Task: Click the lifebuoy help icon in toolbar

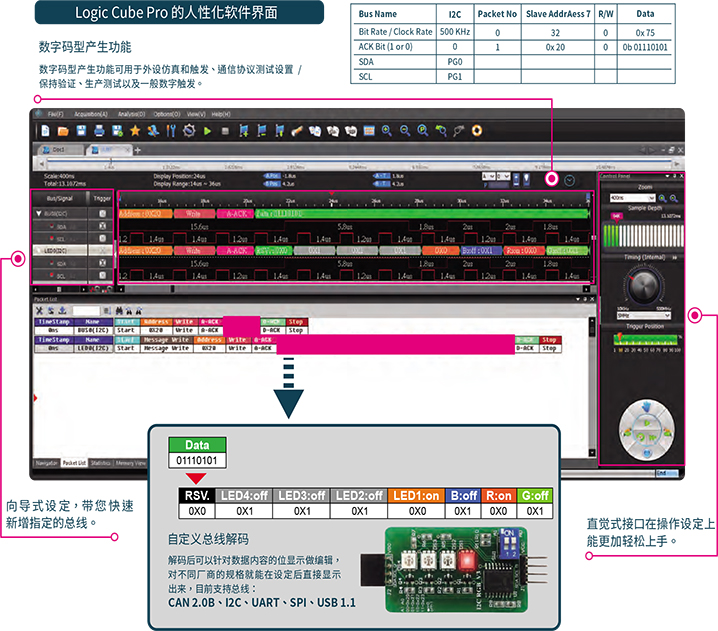Action: [477, 131]
